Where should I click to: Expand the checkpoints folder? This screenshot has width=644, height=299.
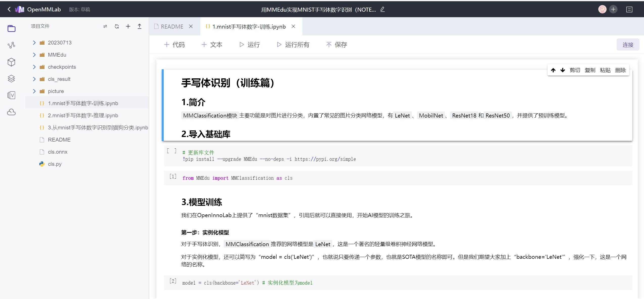click(34, 67)
